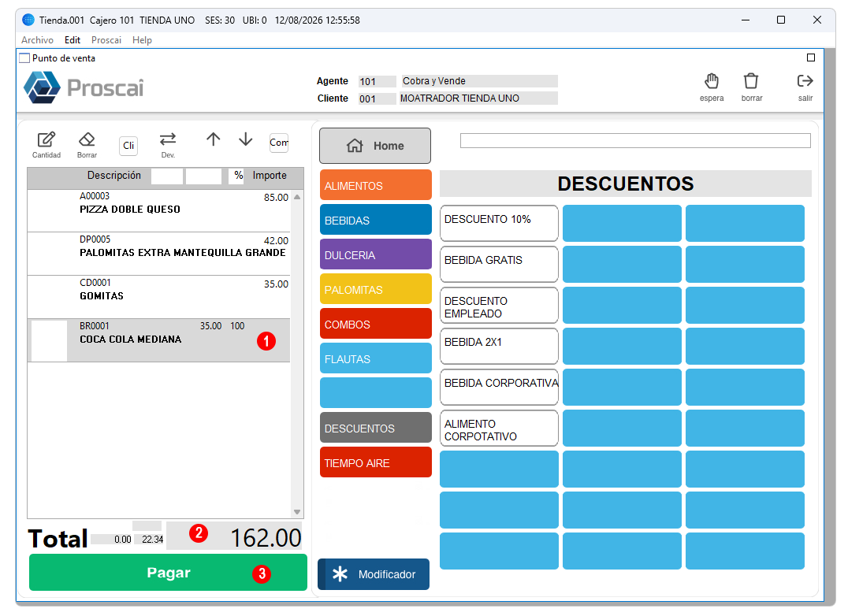
Task: Click the 162.00 total amount
Action: pyautogui.click(x=266, y=538)
